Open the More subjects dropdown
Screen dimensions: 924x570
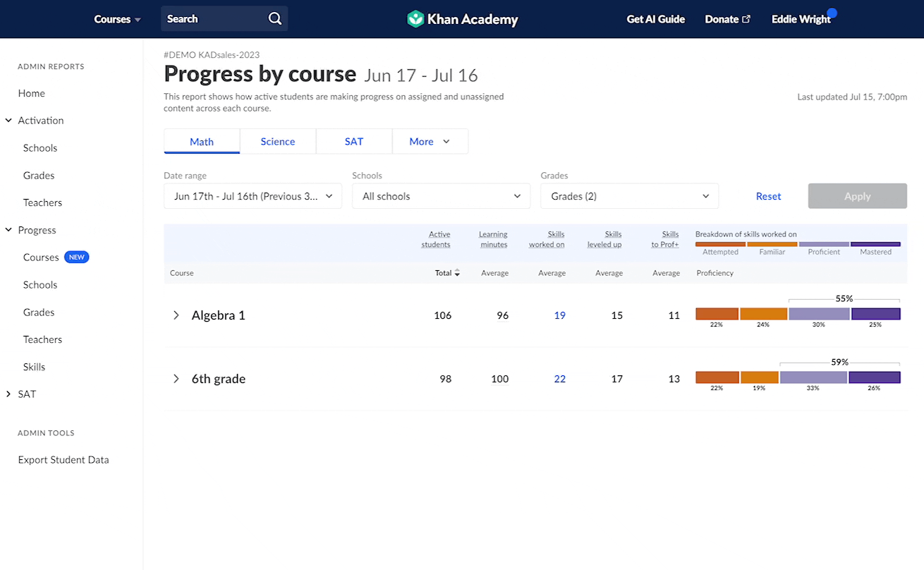click(x=430, y=141)
